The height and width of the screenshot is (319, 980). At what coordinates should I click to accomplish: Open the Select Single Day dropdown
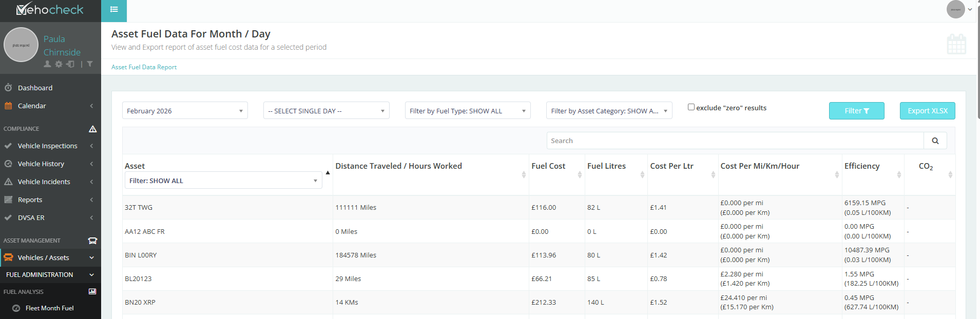pyautogui.click(x=326, y=111)
